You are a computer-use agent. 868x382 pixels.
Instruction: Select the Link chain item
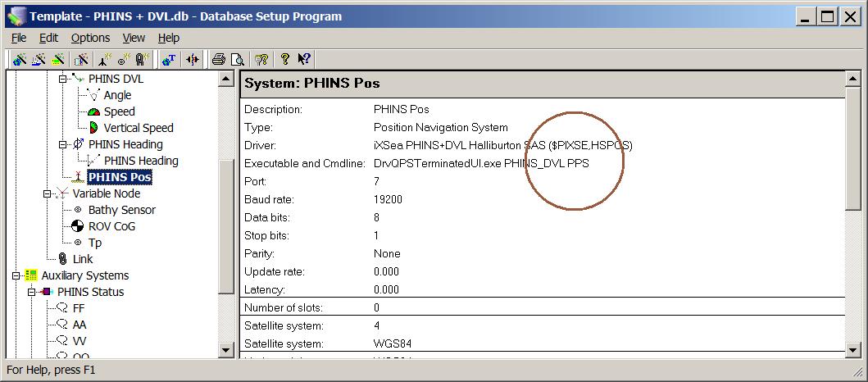click(x=83, y=259)
